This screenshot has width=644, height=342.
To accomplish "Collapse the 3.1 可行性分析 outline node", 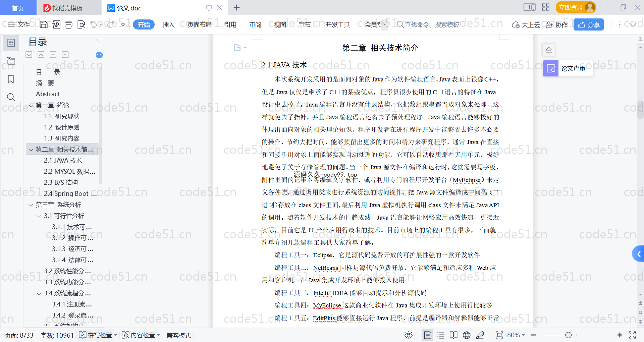I will (x=39, y=216).
